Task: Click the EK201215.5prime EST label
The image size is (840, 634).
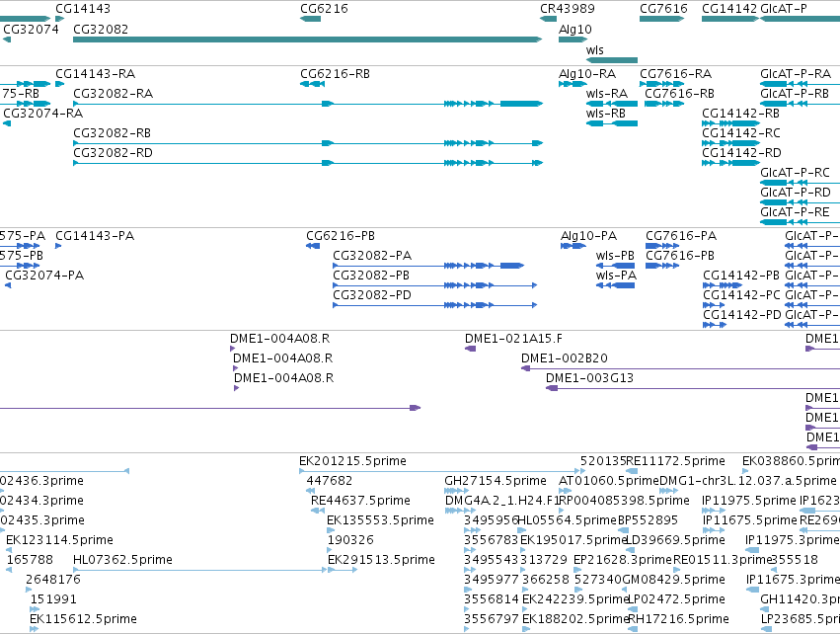Action: point(352,461)
